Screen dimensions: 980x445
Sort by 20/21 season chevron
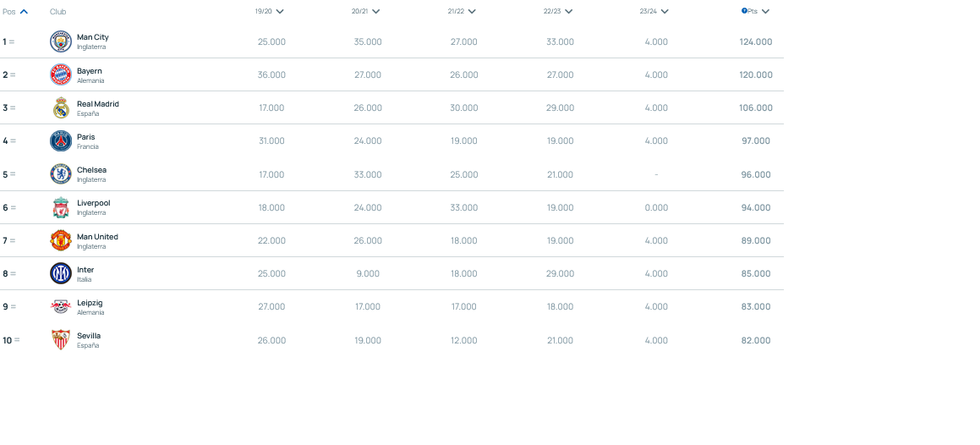376,12
